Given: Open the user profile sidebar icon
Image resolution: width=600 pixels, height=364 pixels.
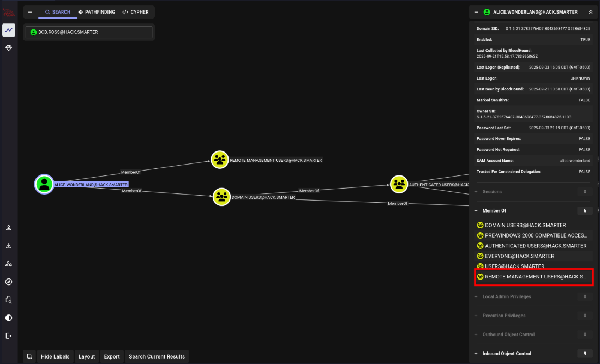Looking at the screenshot, I should pos(9,228).
